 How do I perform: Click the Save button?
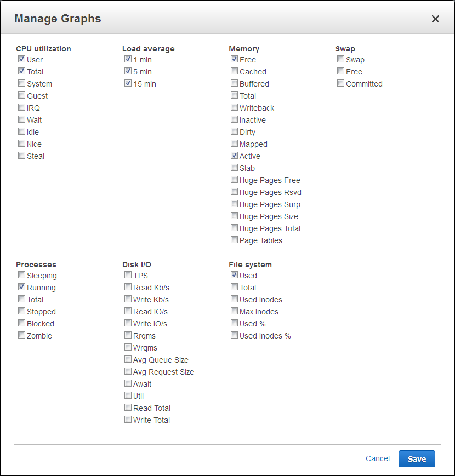[417, 459]
